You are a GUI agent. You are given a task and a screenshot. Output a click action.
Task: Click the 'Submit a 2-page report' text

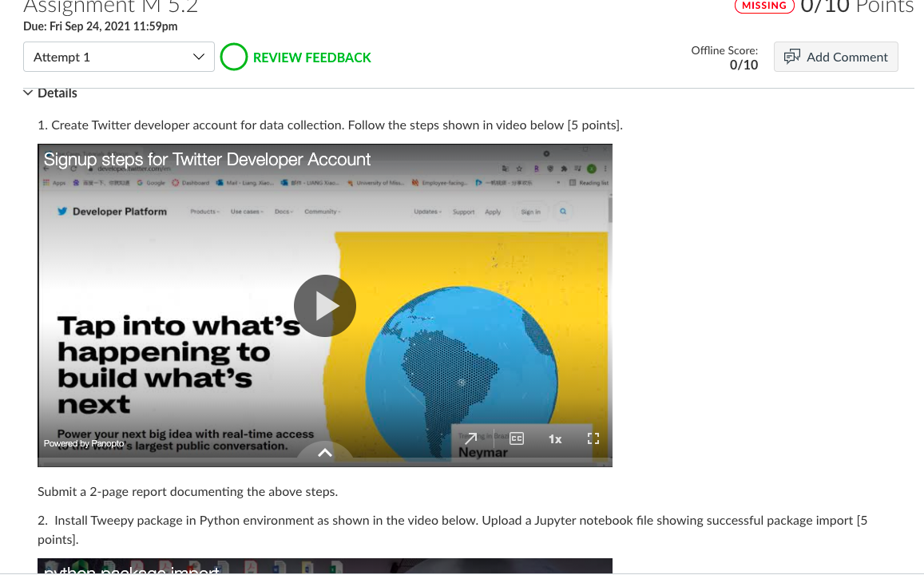(188, 491)
